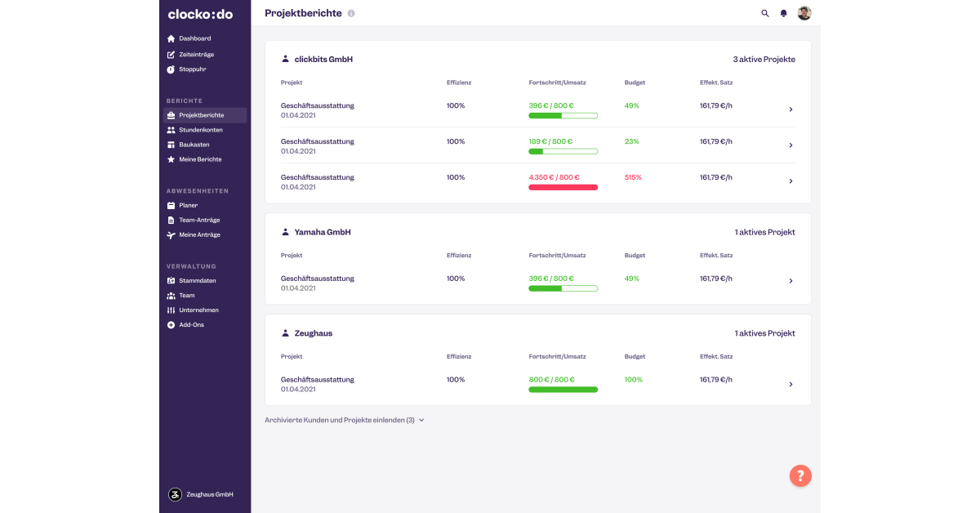Click '1 aktives Projekt' in Zeughaus card
The width and height of the screenshot is (980, 513).
pos(765,333)
